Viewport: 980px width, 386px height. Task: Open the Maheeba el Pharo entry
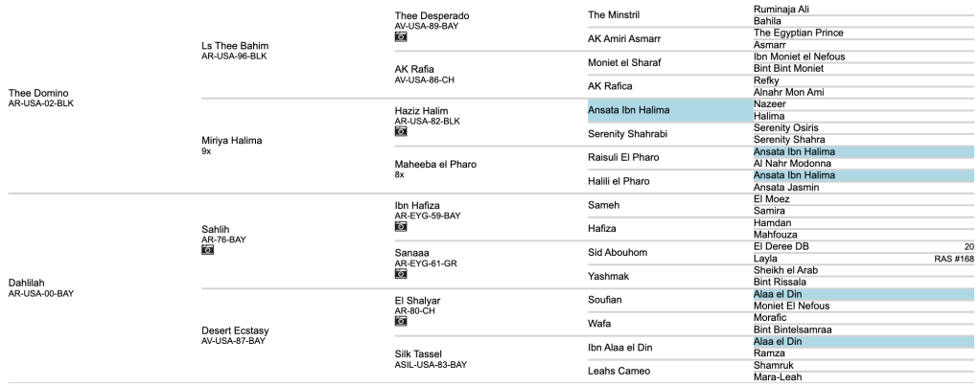click(x=435, y=164)
